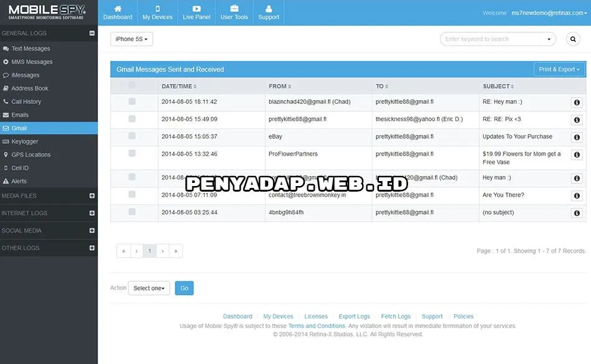View info for 'RE: Hey man :)' email
The width and height of the screenshot is (591, 364).
tap(577, 103)
